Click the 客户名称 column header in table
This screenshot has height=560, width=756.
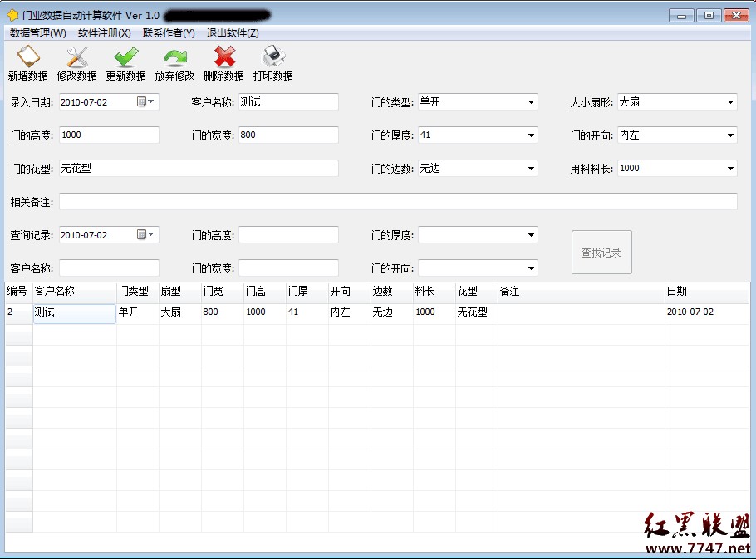point(74,292)
